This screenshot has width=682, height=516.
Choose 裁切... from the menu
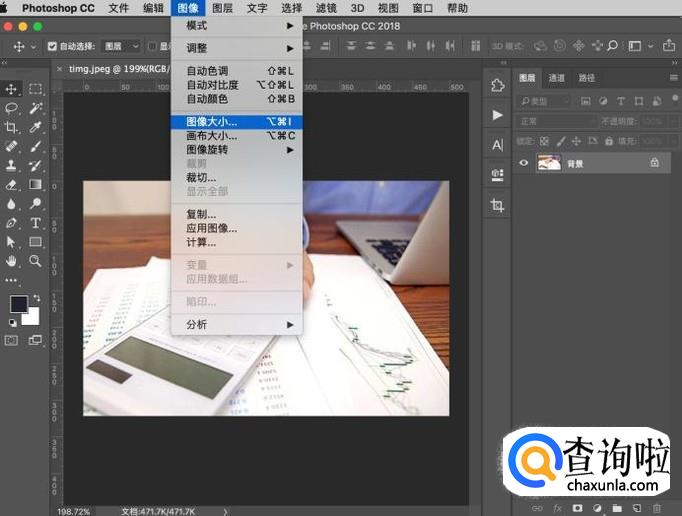237,178
